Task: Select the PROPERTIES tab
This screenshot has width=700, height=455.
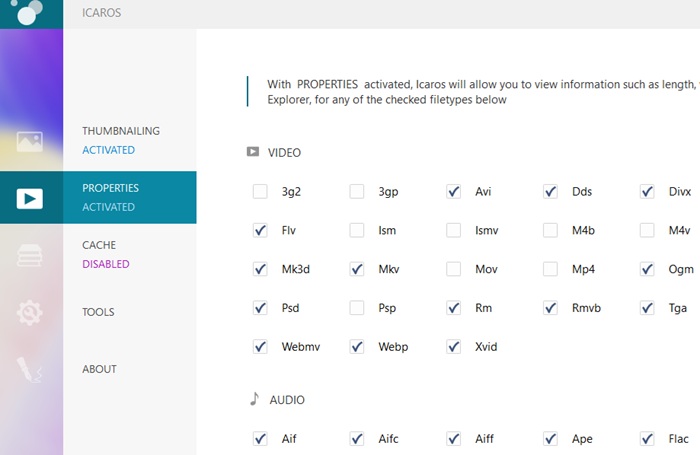Action: [x=129, y=197]
